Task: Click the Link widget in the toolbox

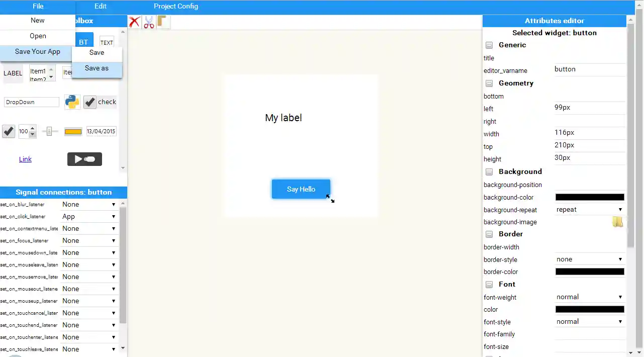Action: (x=25, y=159)
